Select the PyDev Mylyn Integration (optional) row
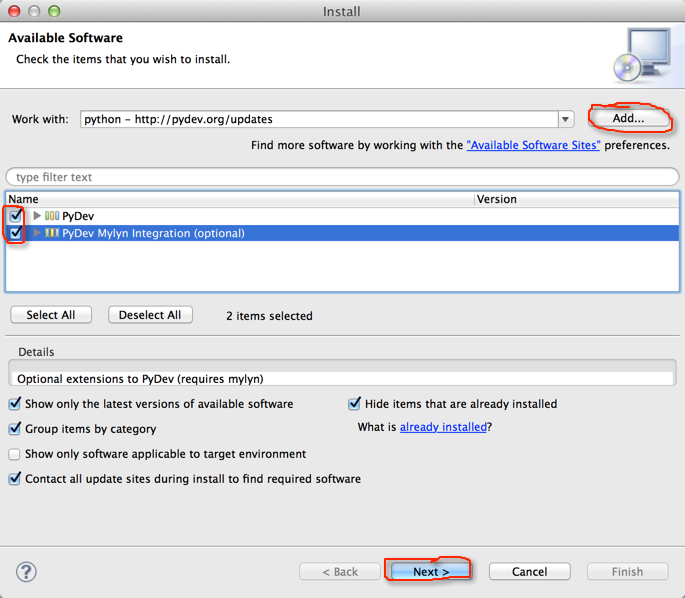Screen dimensions: 685x598 342,233
